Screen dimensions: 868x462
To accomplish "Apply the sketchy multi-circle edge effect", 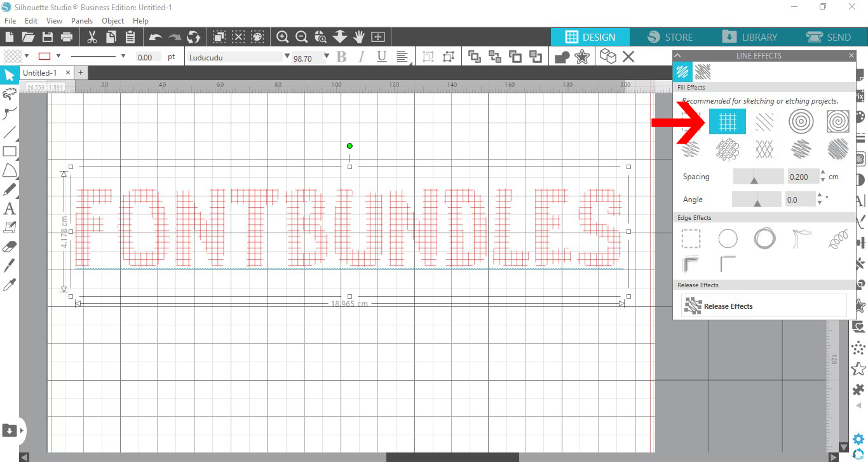I will point(764,239).
